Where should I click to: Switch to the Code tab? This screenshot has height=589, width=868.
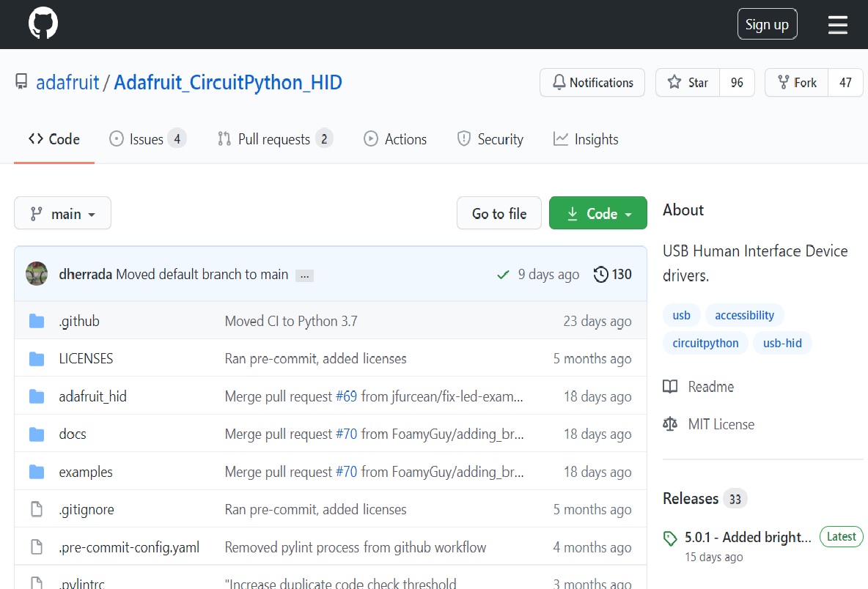[x=54, y=139]
